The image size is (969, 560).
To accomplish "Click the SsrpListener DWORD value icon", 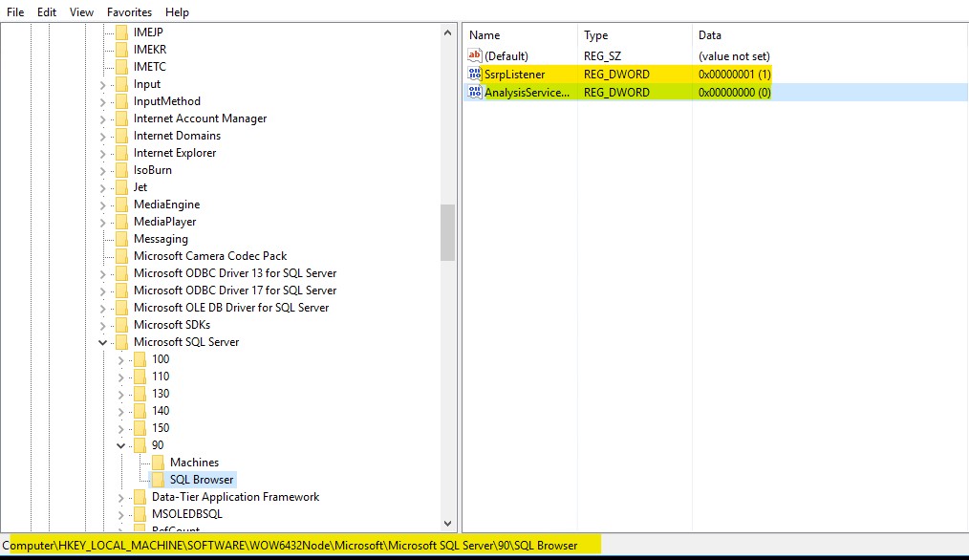I will (x=475, y=75).
